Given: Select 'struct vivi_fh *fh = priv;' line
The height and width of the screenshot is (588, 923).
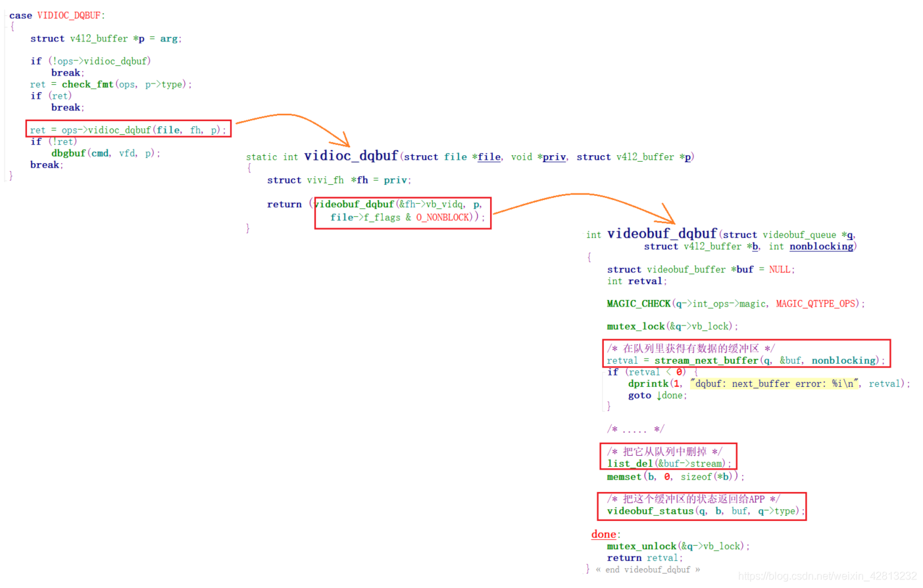Looking at the screenshot, I should point(339,180).
